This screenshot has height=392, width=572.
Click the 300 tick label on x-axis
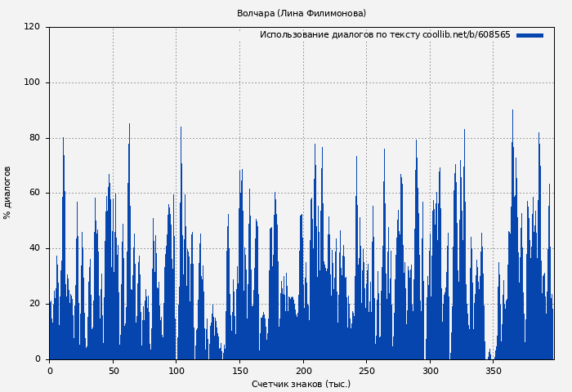[430, 371]
